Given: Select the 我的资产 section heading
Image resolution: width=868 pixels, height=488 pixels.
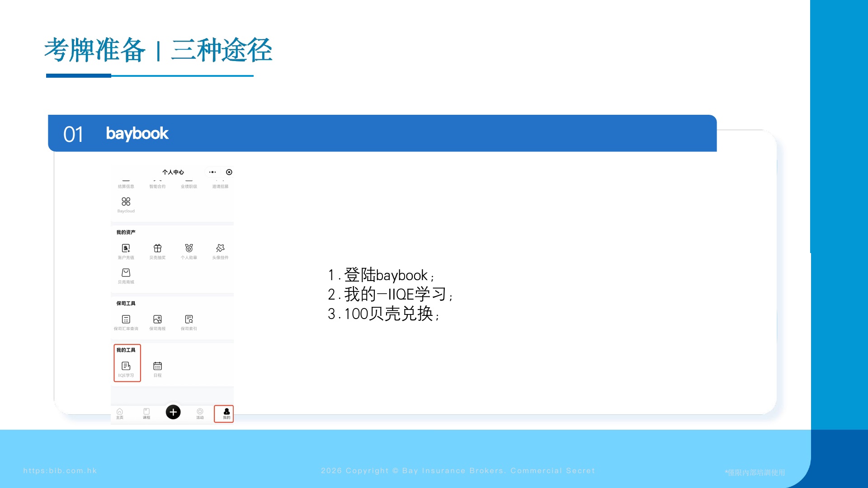Looking at the screenshot, I should [x=126, y=232].
